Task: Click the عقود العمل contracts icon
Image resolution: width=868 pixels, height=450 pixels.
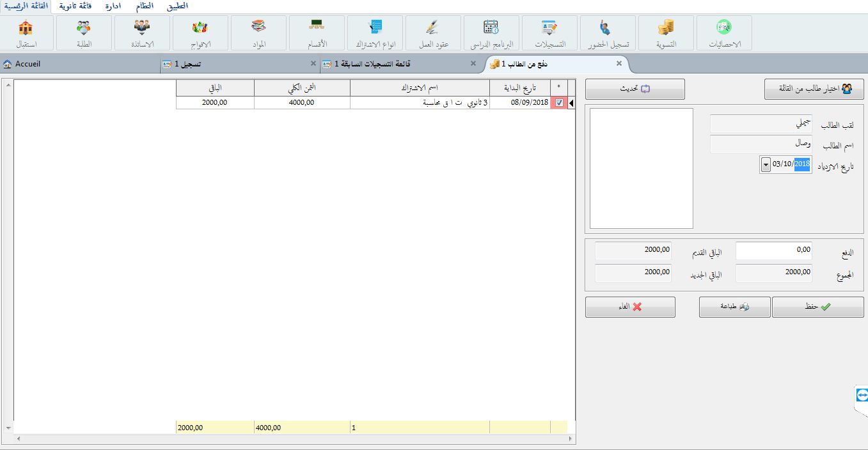Action: (x=432, y=33)
